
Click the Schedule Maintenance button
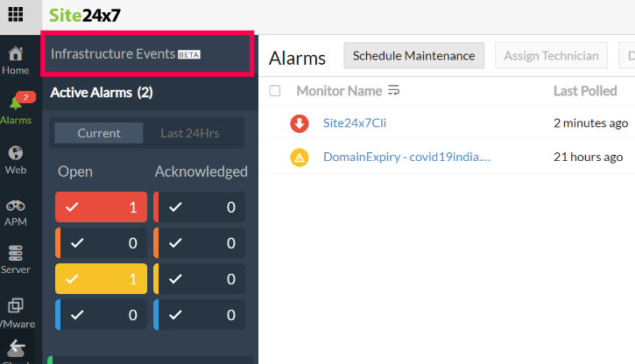click(x=414, y=55)
